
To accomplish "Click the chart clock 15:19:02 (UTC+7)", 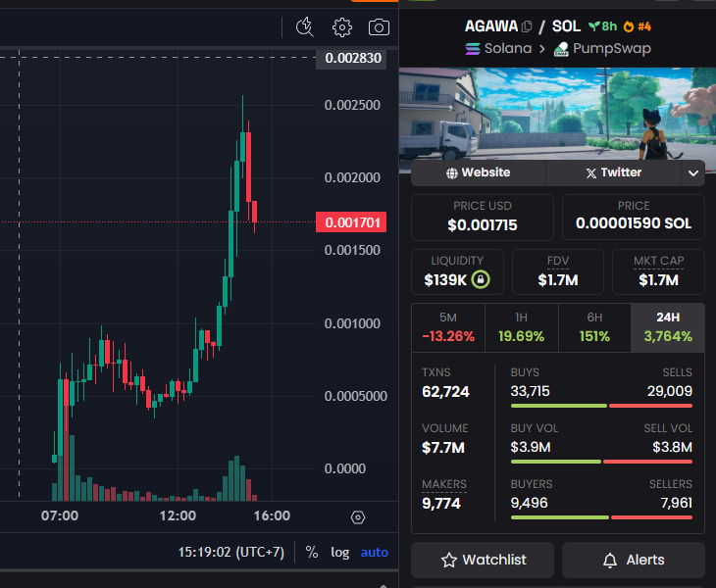I will (x=231, y=552).
